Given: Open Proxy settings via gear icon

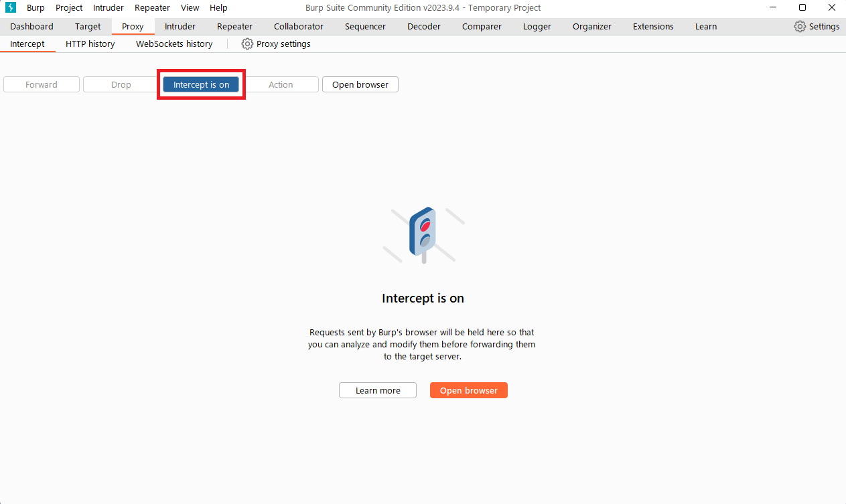Looking at the screenshot, I should [x=247, y=44].
